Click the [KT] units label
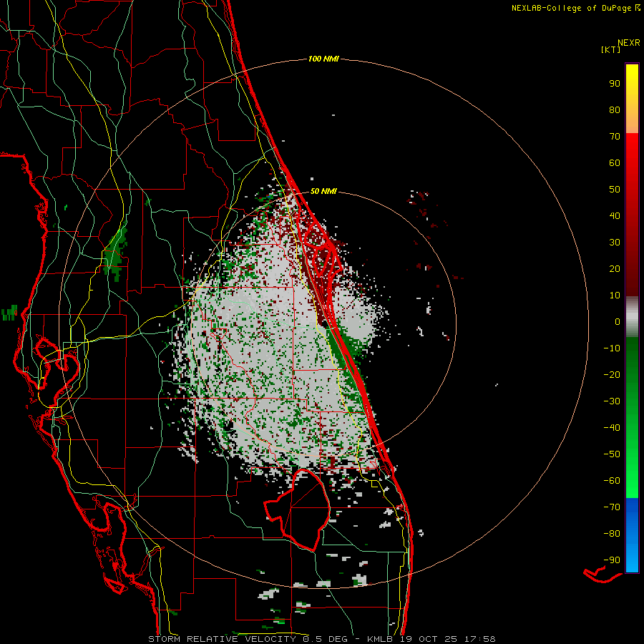The image size is (644, 644). [611, 49]
